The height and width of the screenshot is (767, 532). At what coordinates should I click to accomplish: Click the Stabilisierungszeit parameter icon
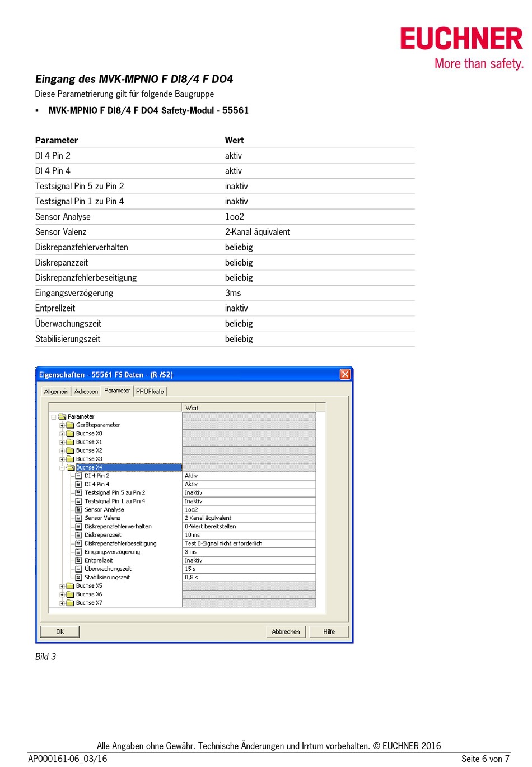click(x=79, y=577)
